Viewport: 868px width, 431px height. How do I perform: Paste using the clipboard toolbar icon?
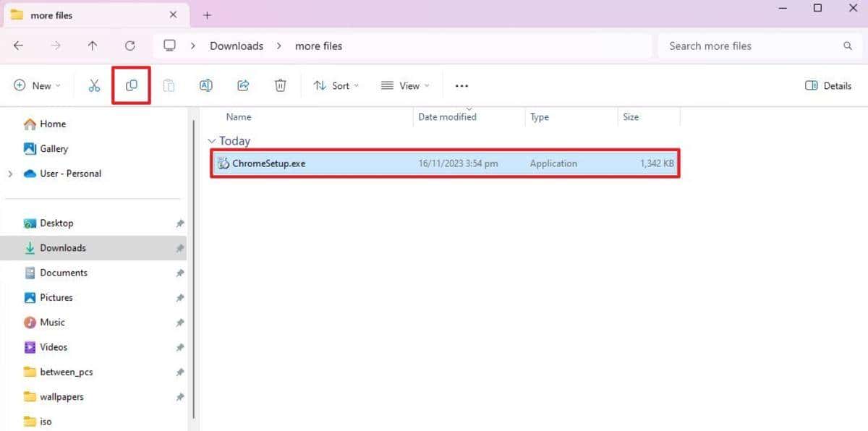(x=169, y=85)
